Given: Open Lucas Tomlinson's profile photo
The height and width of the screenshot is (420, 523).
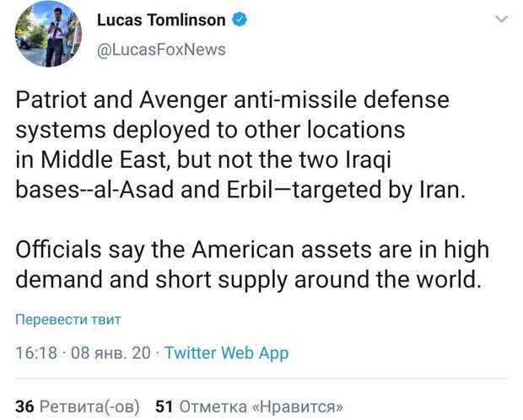Looking at the screenshot, I should (x=48, y=34).
